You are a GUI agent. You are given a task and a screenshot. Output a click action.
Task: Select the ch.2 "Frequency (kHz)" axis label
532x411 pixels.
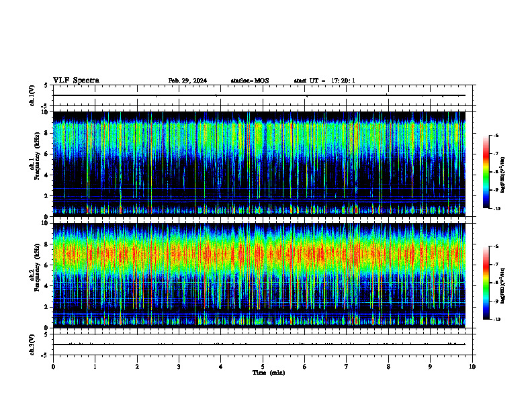[36, 267]
